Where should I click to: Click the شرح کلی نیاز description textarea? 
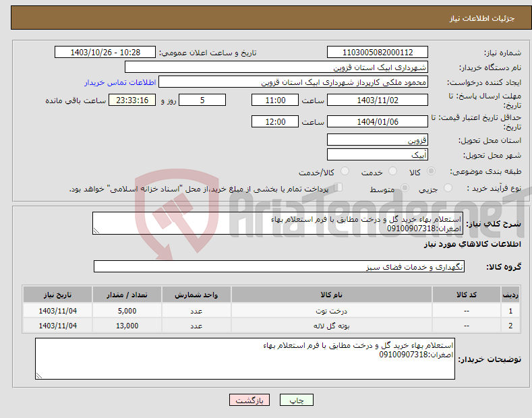tap(278, 223)
